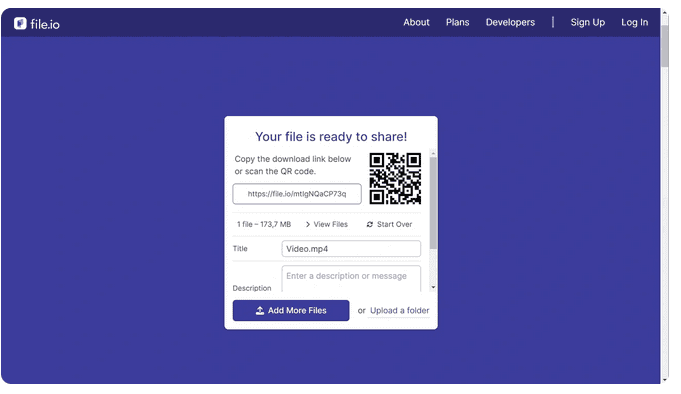Click the Title field containing Video.mp4
681x394 pixels.
point(351,249)
